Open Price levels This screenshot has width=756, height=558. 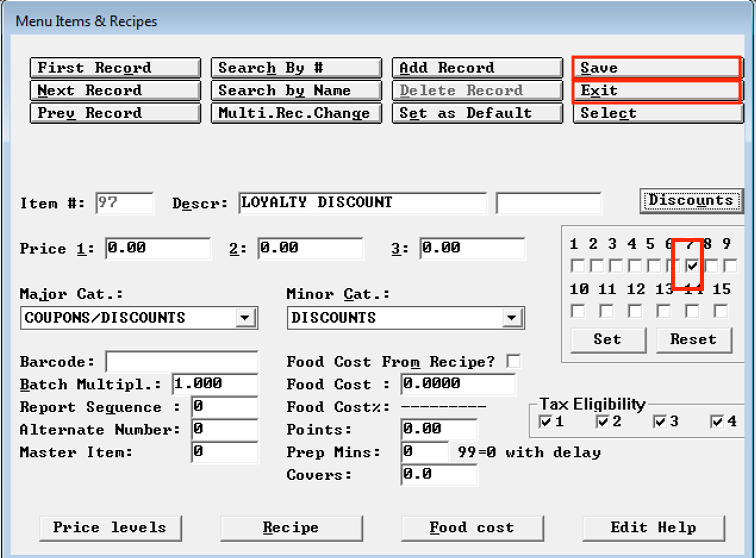tap(110, 528)
